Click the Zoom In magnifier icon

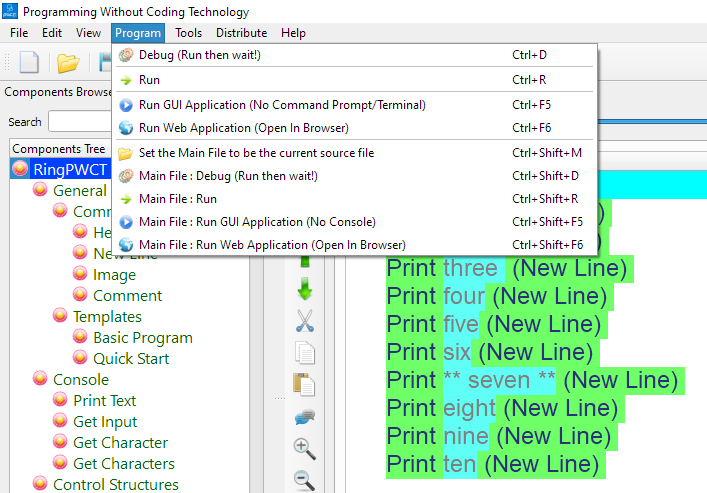(305, 448)
